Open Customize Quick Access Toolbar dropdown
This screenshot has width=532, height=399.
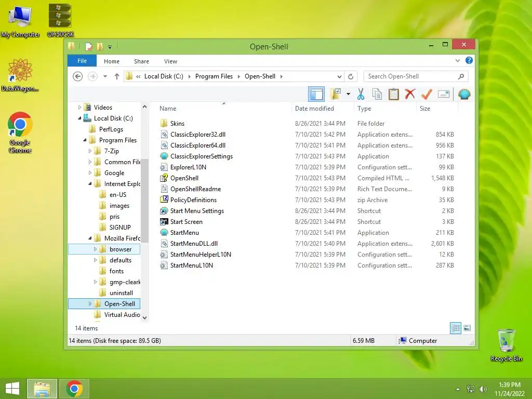(x=110, y=47)
